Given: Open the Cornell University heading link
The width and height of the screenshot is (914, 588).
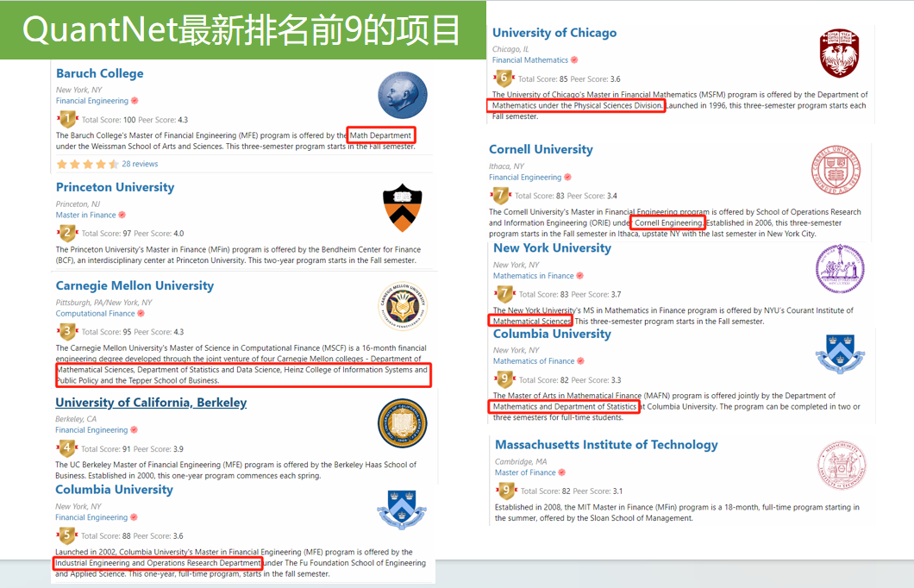Looking at the screenshot, I should (541, 149).
